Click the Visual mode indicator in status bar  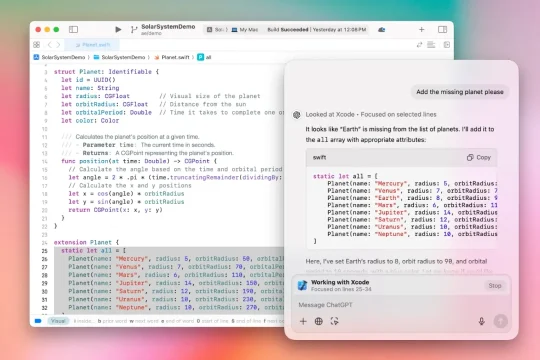point(58,321)
